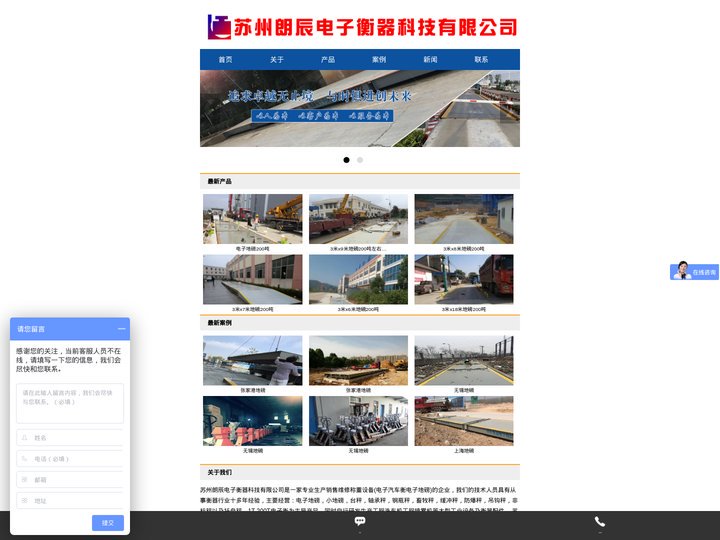
Task: Go to 首页 in the navigation bar
Action: [x=225, y=60]
